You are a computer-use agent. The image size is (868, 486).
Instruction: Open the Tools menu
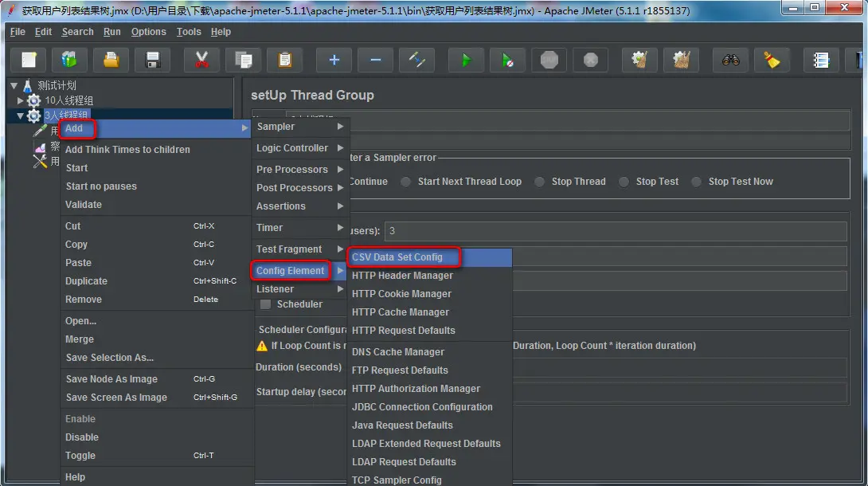tap(189, 32)
